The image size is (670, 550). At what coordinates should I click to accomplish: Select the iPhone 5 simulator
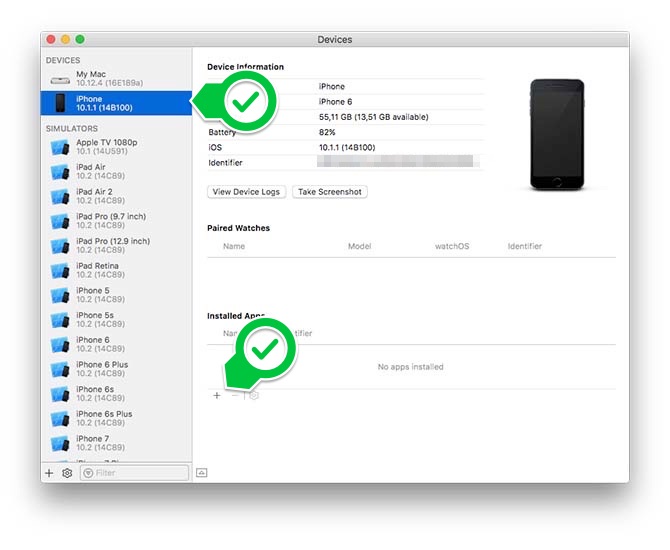116,295
